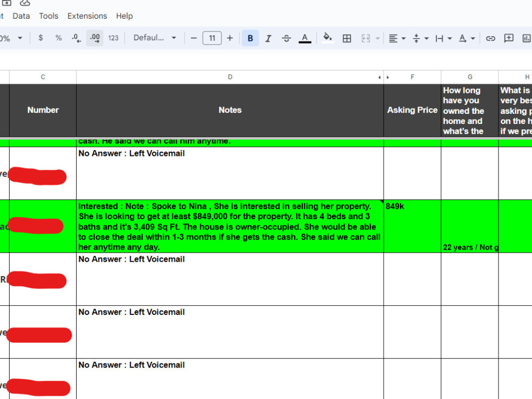This screenshot has height=399, width=532.
Task: Click the Notes header cell
Action: click(230, 110)
